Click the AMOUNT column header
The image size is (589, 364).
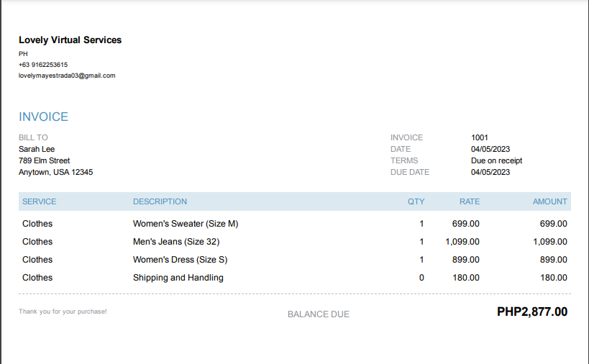(549, 201)
